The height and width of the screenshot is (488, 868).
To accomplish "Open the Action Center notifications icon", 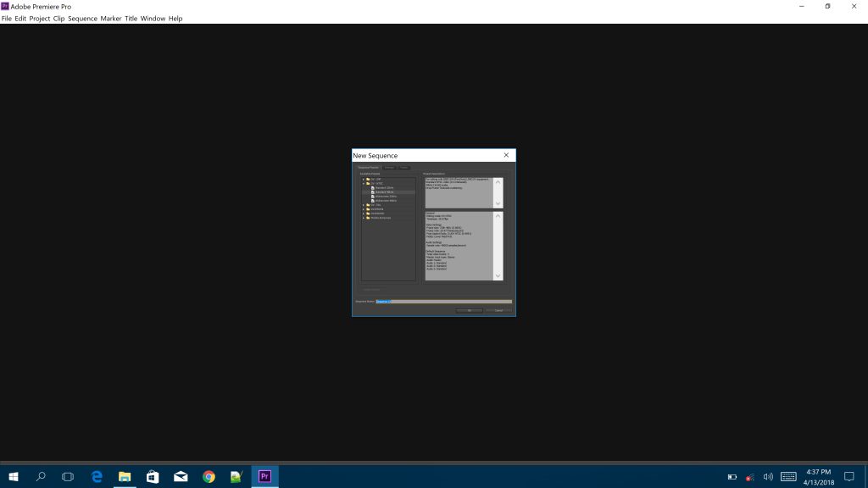I will [x=849, y=476].
